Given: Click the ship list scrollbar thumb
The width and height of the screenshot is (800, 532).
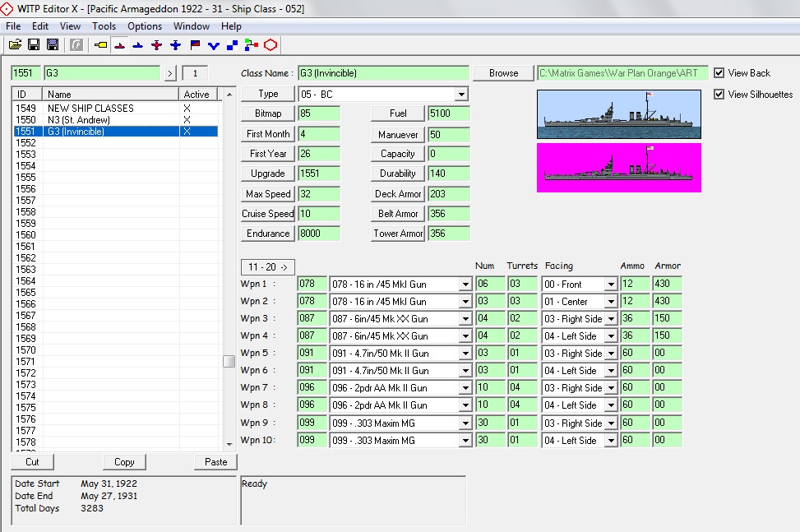Looking at the screenshot, I should pyautogui.click(x=229, y=361).
